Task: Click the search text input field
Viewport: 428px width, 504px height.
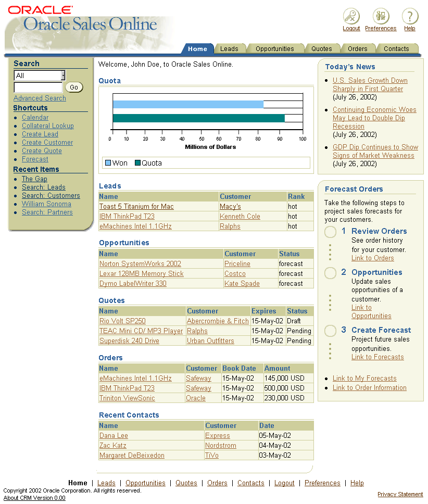Action: tap(38, 87)
